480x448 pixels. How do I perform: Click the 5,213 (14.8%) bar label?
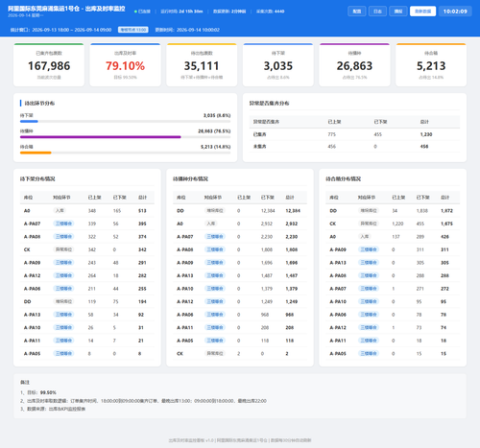click(215, 147)
